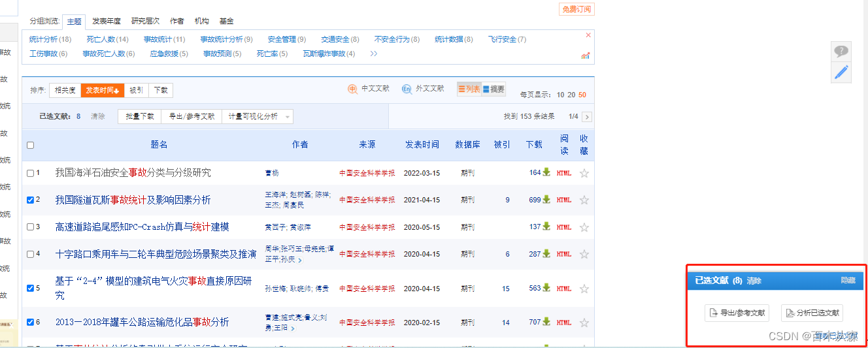Select the 基金 grouping tab

pos(226,22)
